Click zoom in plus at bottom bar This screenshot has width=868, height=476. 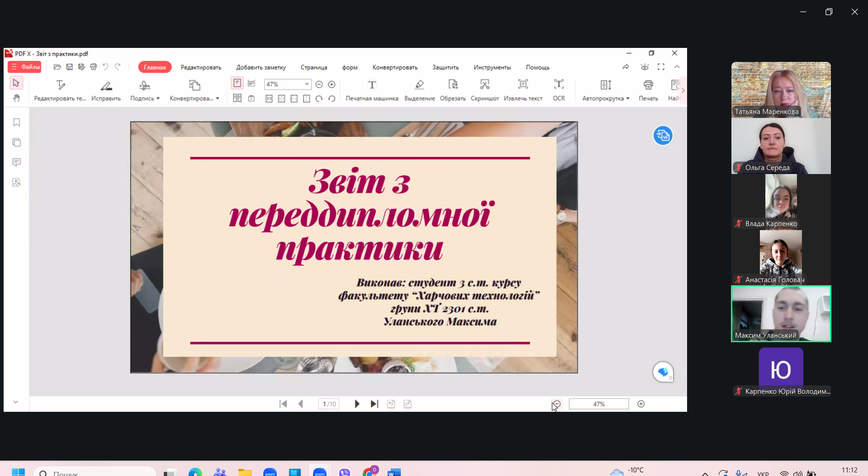coord(641,404)
